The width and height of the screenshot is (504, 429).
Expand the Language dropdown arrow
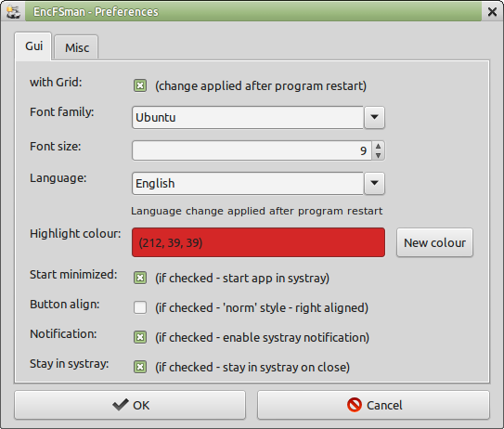(374, 183)
